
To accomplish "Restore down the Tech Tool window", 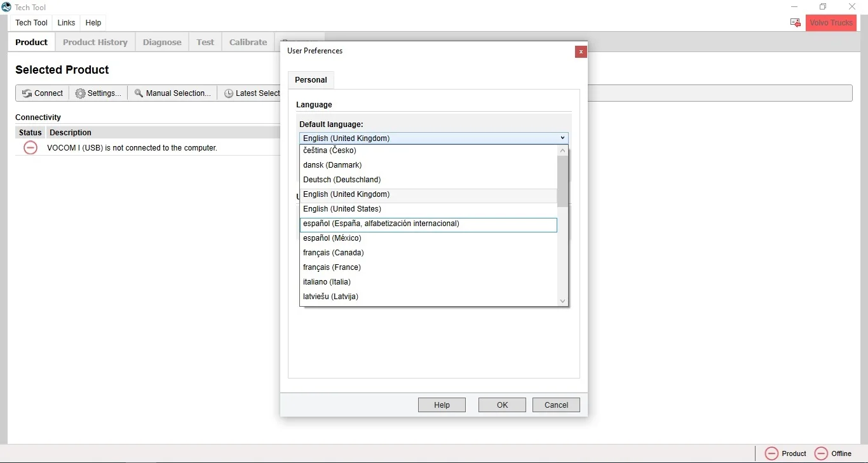I will (823, 7).
